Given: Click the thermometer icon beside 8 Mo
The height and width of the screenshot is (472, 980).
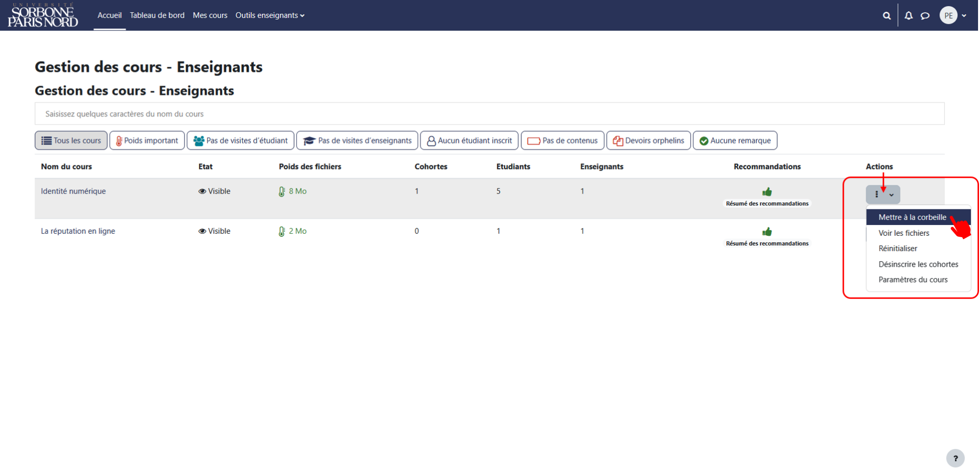Looking at the screenshot, I should click(x=282, y=192).
